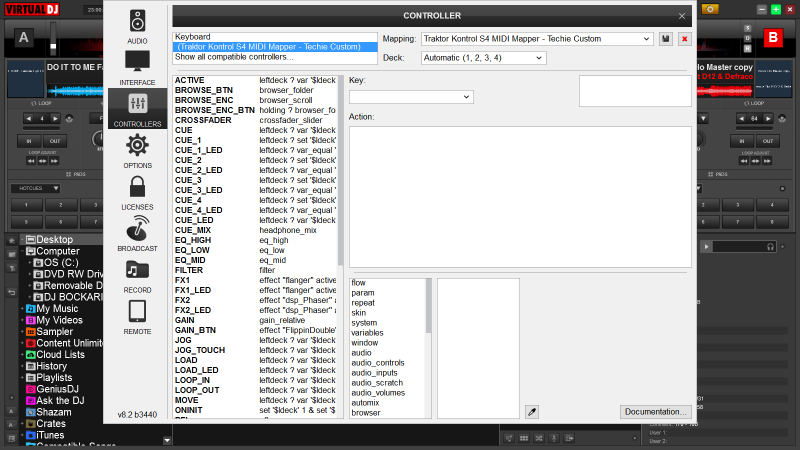Viewport: 800px width, 450px height.
Task: Open the Interface settings section
Action: point(137,68)
